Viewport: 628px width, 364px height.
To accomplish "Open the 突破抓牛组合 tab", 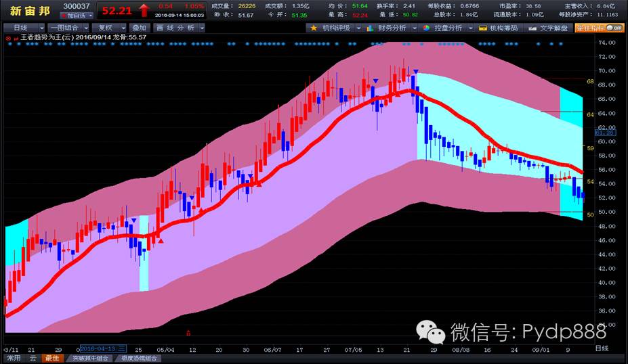I will coord(91,359).
